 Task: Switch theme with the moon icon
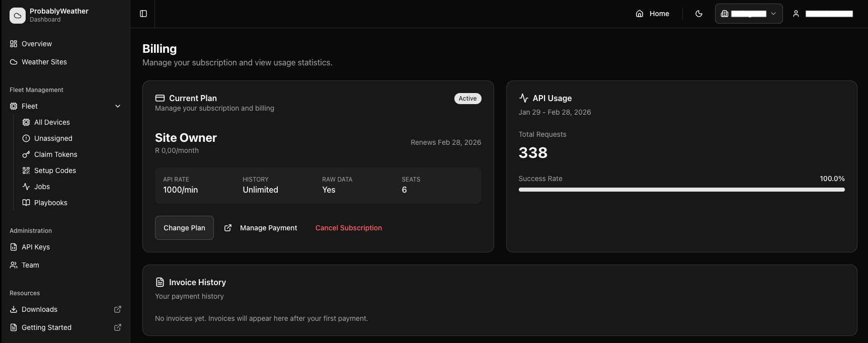(699, 14)
